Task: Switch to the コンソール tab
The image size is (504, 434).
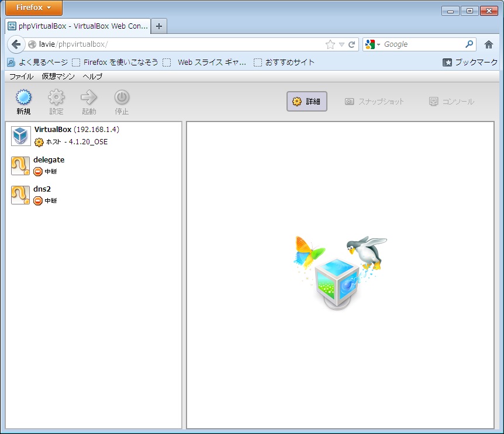Action: [451, 102]
